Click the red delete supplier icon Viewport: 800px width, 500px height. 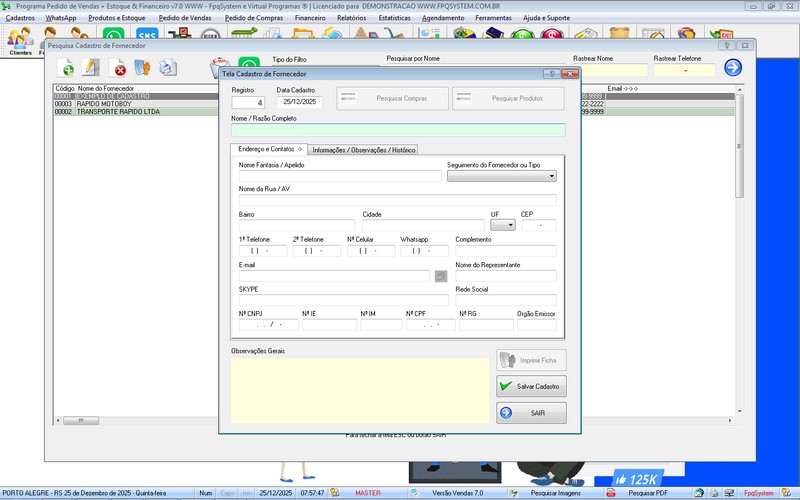point(118,68)
